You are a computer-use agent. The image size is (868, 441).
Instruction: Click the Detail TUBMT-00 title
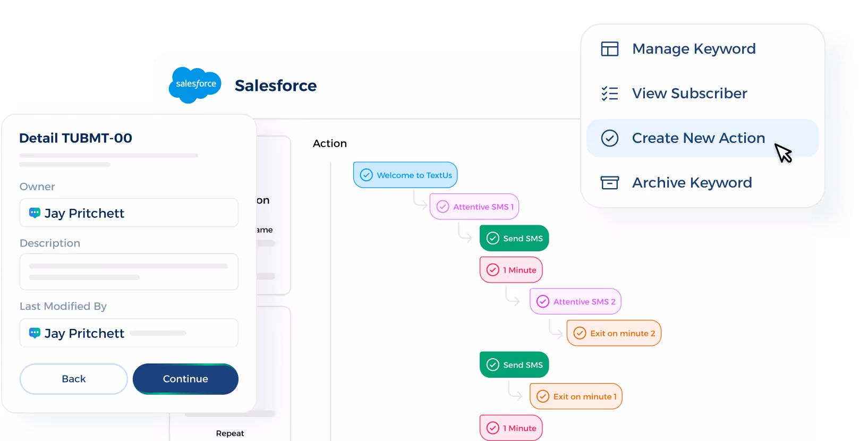point(76,138)
